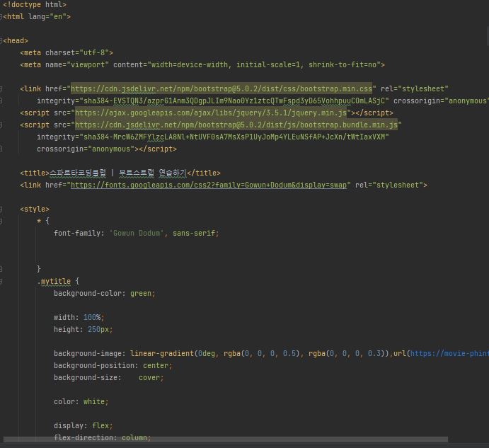Image resolution: width=489 pixels, height=448 pixels.
Task: Collapse the style tag fold marker
Action: pos(1,209)
